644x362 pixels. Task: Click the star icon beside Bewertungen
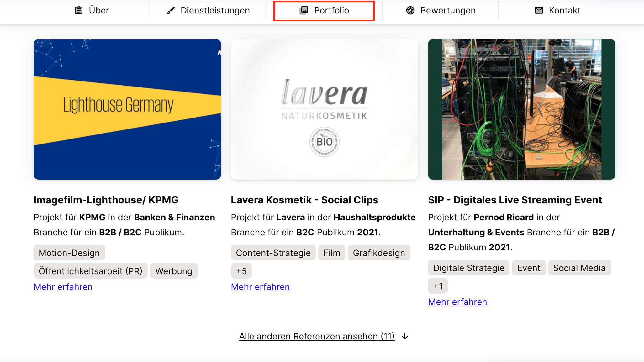(x=410, y=10)
